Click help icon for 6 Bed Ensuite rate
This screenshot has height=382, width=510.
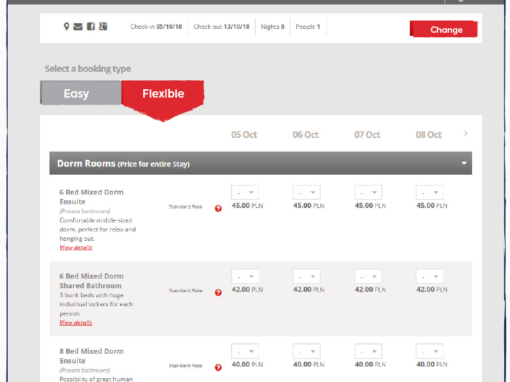pos(218,208)
